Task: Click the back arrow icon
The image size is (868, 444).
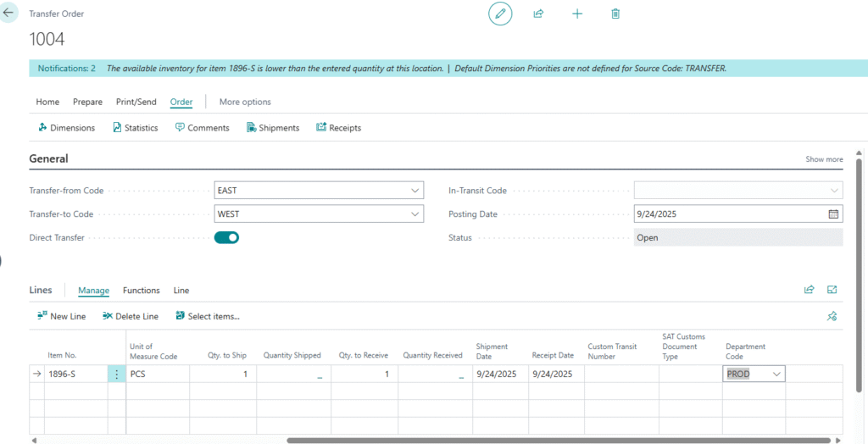Action: pos(9,14)
